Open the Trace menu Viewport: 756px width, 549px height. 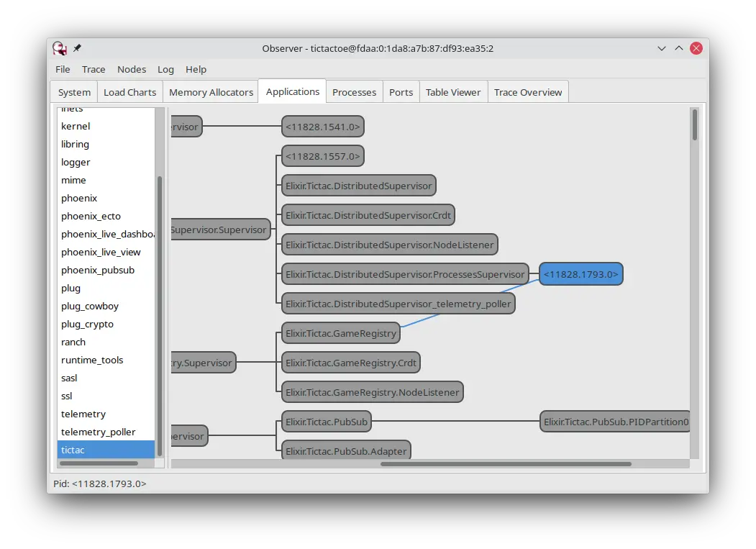click(94, 70)
